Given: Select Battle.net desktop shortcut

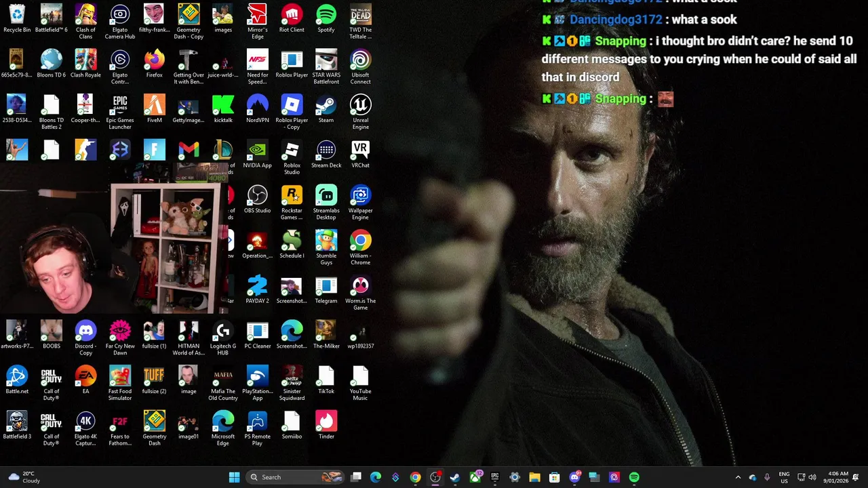Looking at the screenshot, I should (x=17, y=380).
